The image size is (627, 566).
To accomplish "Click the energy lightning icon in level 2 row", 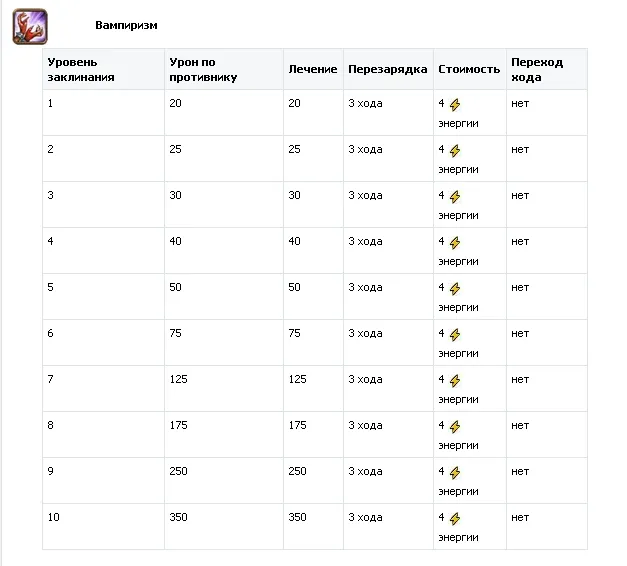I will 454,150.
